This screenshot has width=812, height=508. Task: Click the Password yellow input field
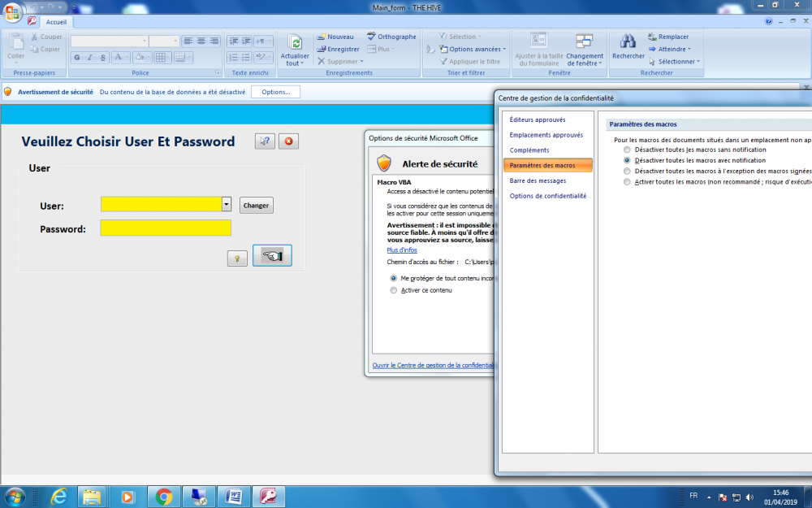(x=166, y=228)
